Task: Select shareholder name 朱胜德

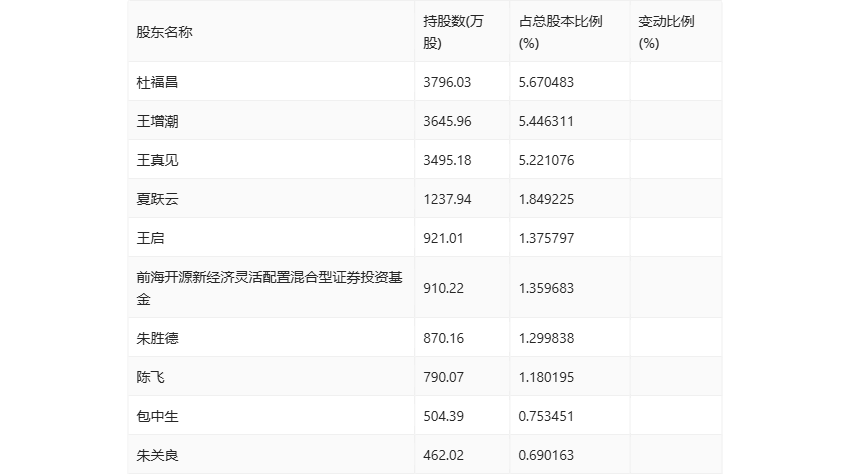Action: [157, 338]
